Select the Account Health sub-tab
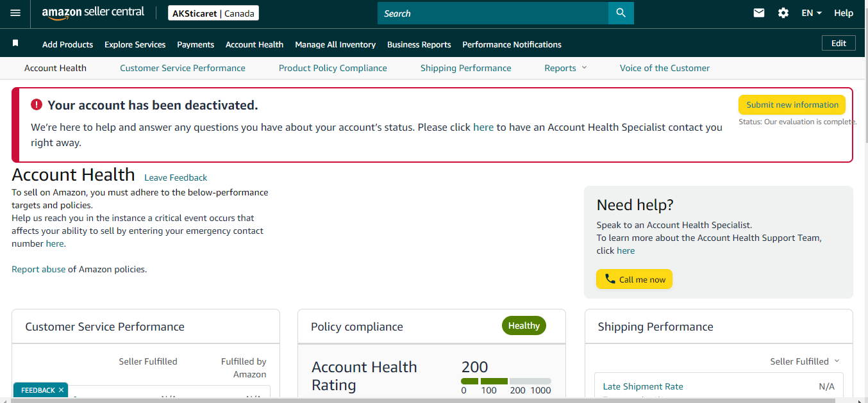Screen dimensions: 868x403 point(55,68)
